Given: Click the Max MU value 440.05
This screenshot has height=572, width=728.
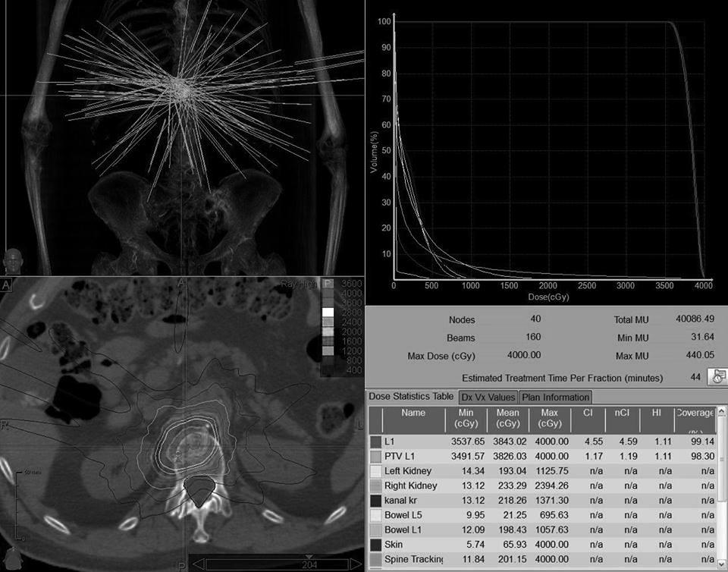Looking at the screenshot, I should 700,355.
